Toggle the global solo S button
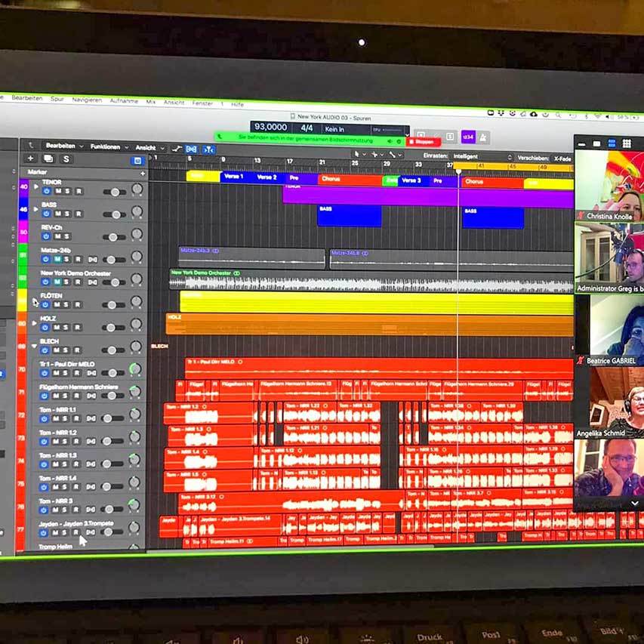This screenshot has width=644, height=644. 66,159
